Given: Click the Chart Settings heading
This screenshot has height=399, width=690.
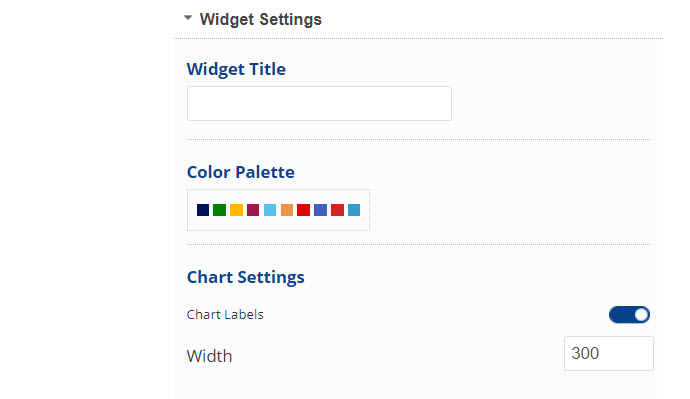Looking at the screenshot, I should click(x=246, y=277).
